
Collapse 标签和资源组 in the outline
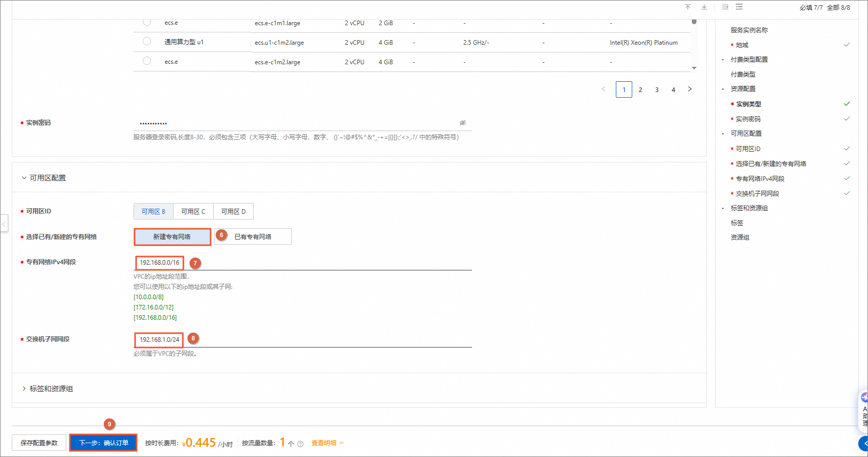[x=723, y=208]
